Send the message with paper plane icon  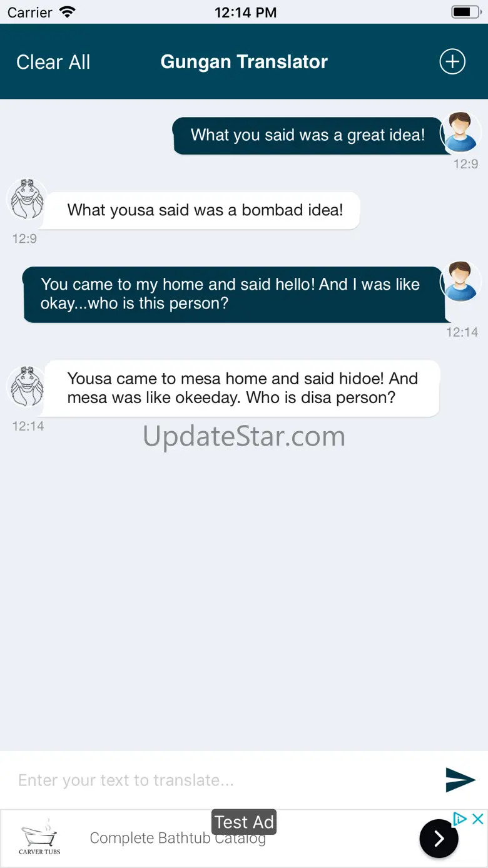[x=460, y=779]
